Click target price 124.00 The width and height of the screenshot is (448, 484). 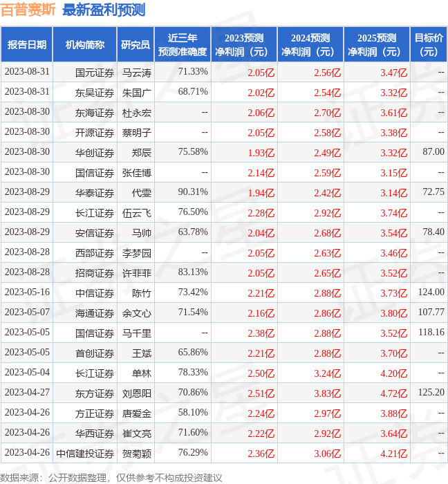pyautogui.click(x=431, y=292)
